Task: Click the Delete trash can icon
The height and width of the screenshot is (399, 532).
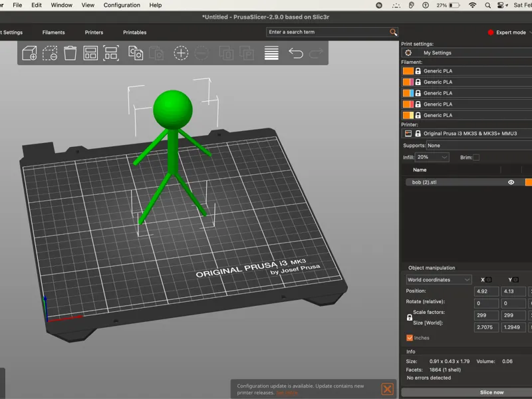Action: pyautogui.click(x=70, y=53)
